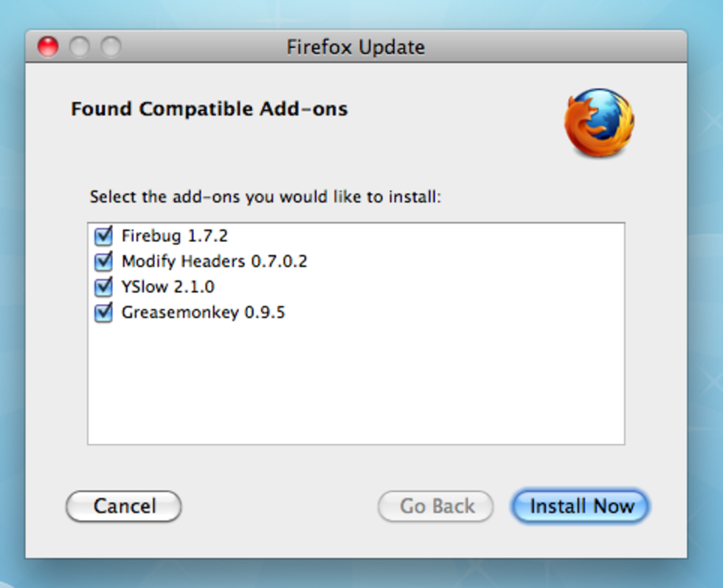
Task: Click the grey minimize window button
Action: [80, 47]
